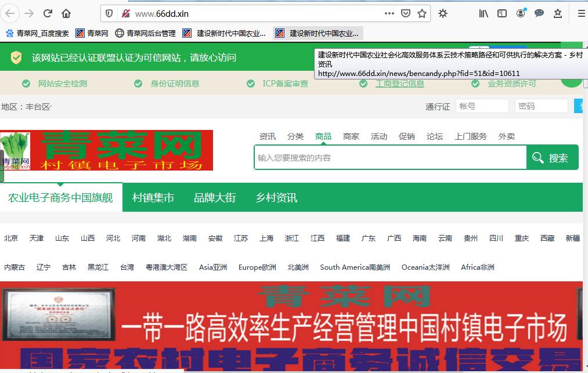Go forward one page
This screenshot has width=588, height=373.
point(29,13)
